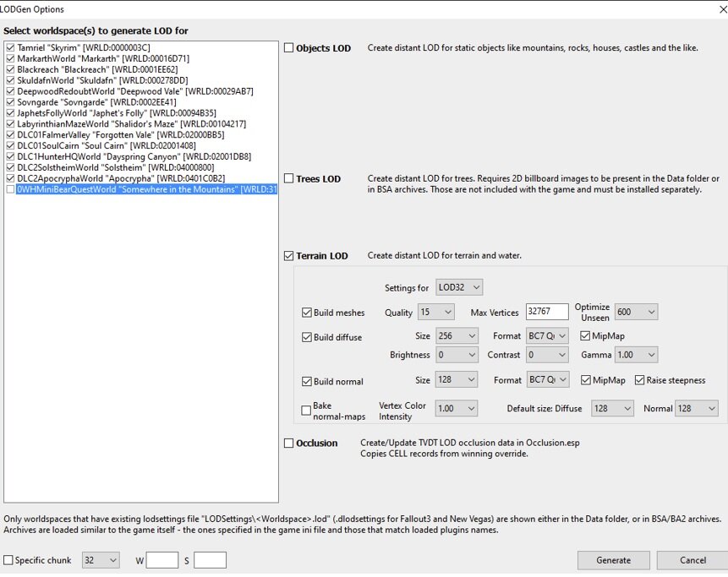The height and width of the screenshot is (577, 728).
Task: Select the DLC01SoulCairn "Soul Cairn" row text
Action: (107, 145)
